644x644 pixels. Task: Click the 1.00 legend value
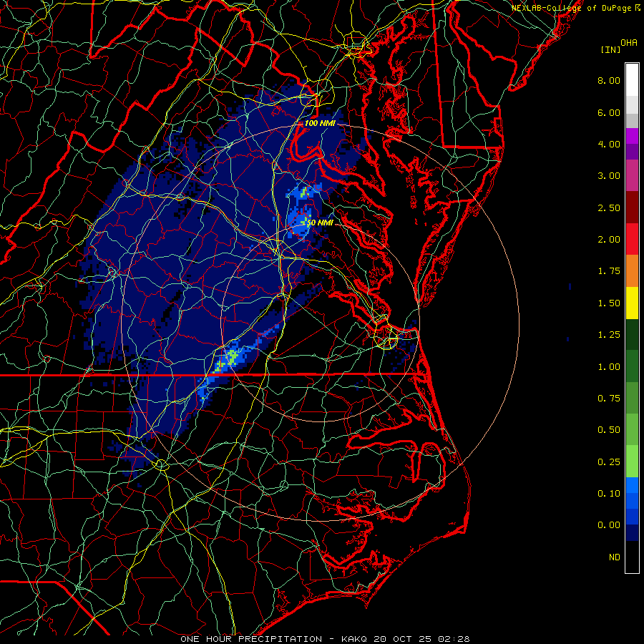tap(609, 367)
